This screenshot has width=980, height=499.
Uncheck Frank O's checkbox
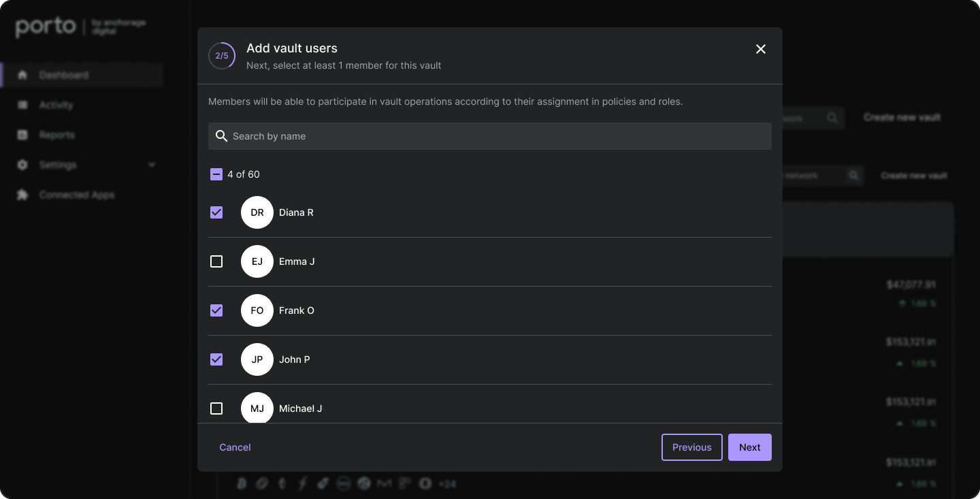click(x=216, y=310)
